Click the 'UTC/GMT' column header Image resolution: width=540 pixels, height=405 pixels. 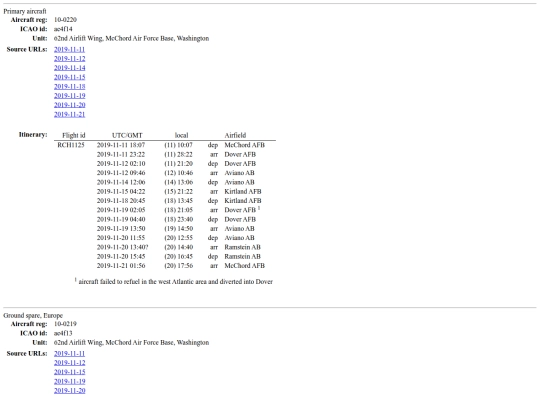[x=127, y=135]
